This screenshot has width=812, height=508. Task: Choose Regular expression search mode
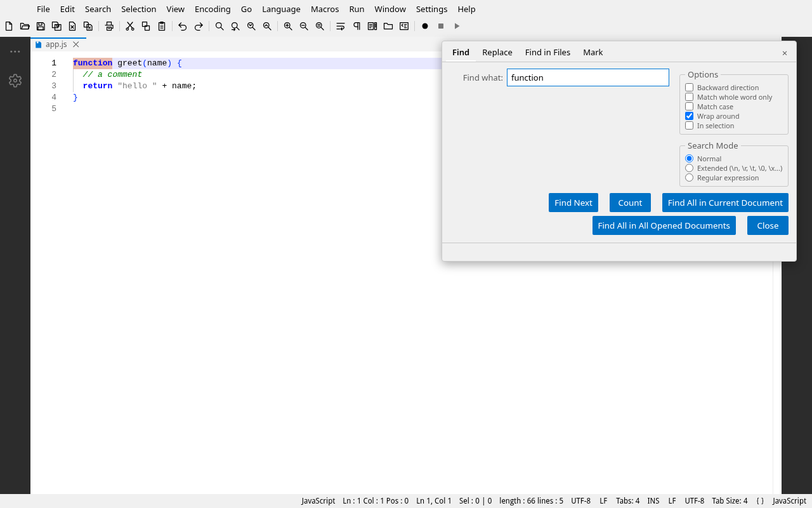(690, 178)
